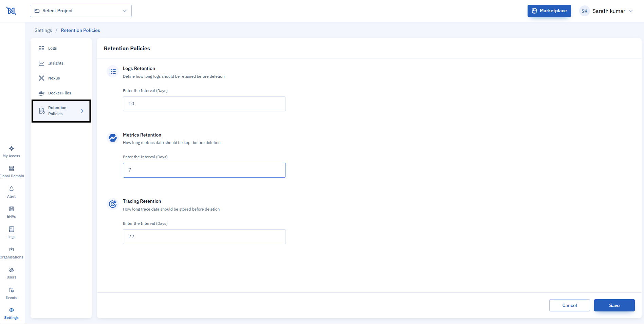Viewport: 644px width, 324px height.
Task: Click the Retention Policies document icon
Action: [x=42, y=111]
